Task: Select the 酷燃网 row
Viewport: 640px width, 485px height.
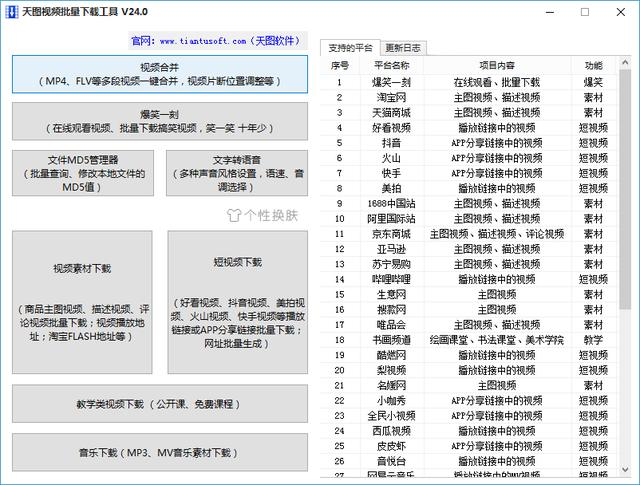Action: click(x=469, y=355)
